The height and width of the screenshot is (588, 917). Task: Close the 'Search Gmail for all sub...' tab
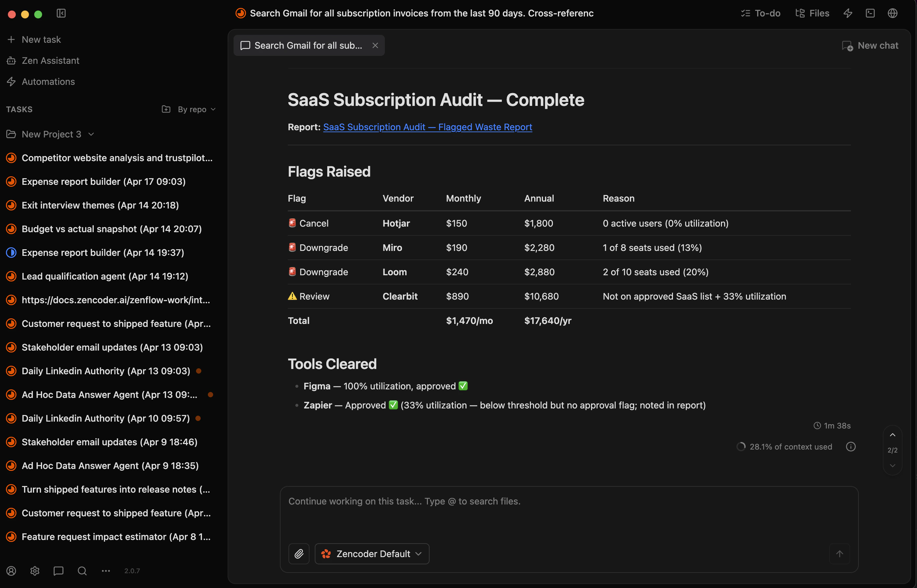(375, 45)
